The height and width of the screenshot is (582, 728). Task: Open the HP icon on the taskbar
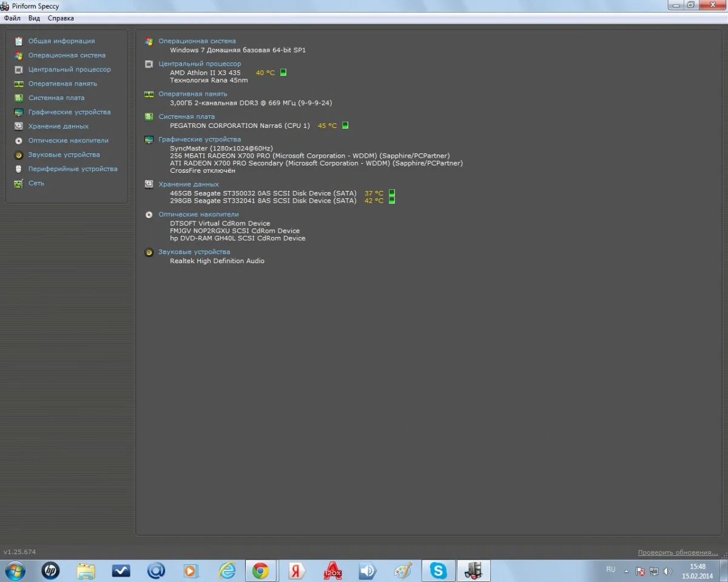click(50, 570)
